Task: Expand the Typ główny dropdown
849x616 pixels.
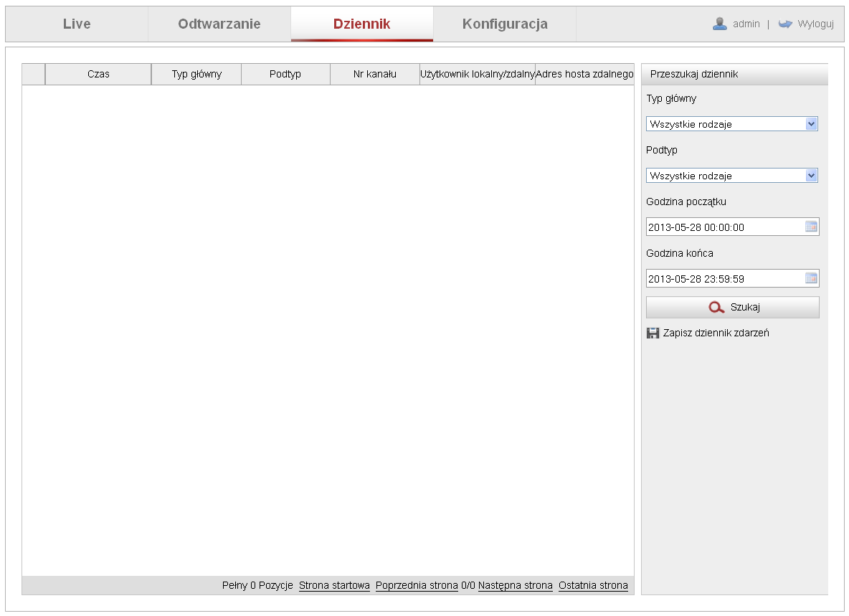Action: click(731, 124)
